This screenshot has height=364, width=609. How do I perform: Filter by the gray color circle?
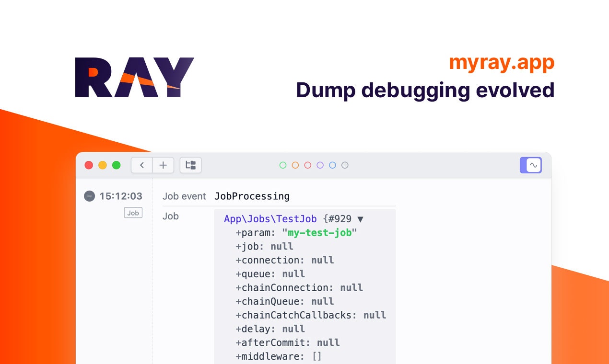click(345, 165)
